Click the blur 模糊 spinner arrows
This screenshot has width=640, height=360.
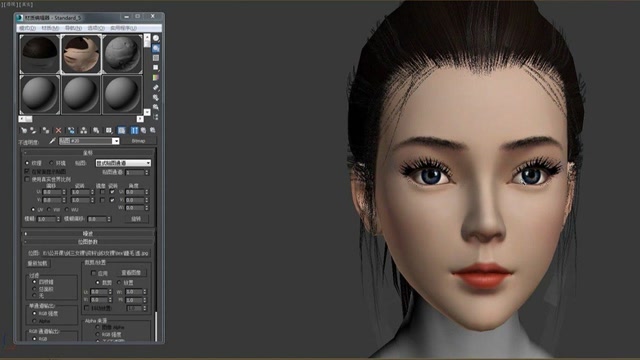58,219
